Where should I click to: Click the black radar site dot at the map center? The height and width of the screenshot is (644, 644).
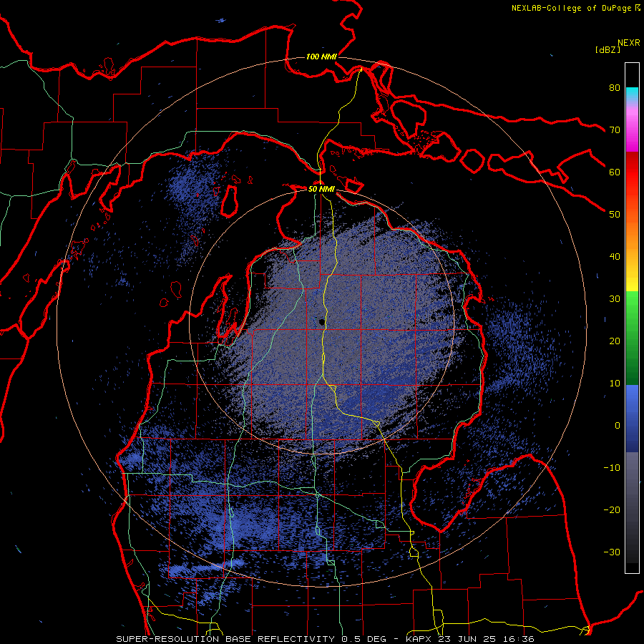321,322
